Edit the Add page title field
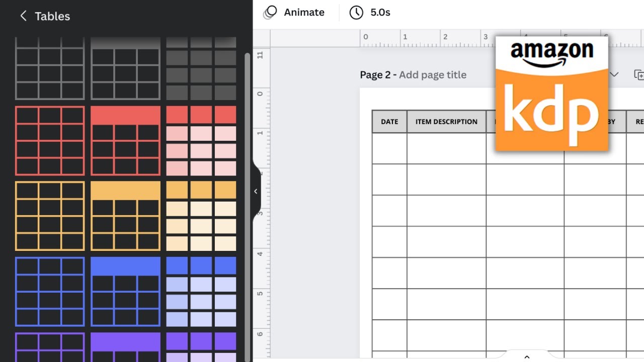This screenshot has width=644, height=362. (433, 75)
